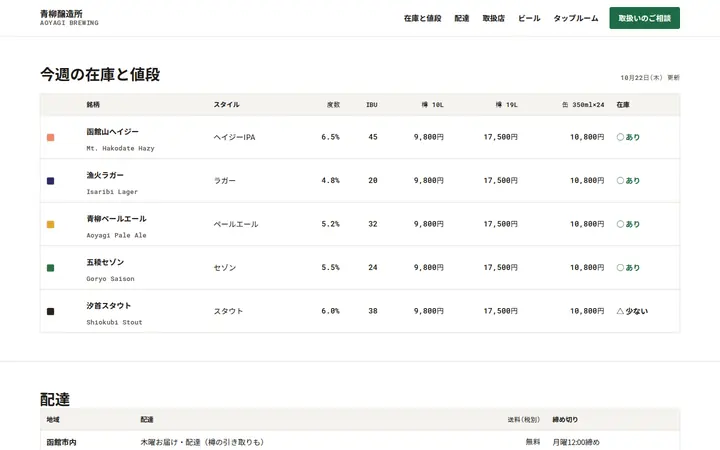Click the 樽 10L column header
Image resolution: width=720 pixels, height=450 pixels.
tap(433, 105)
